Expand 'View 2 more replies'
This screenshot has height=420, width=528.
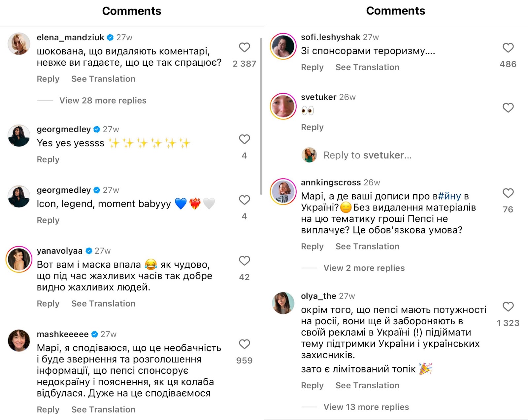coord(364,268)
